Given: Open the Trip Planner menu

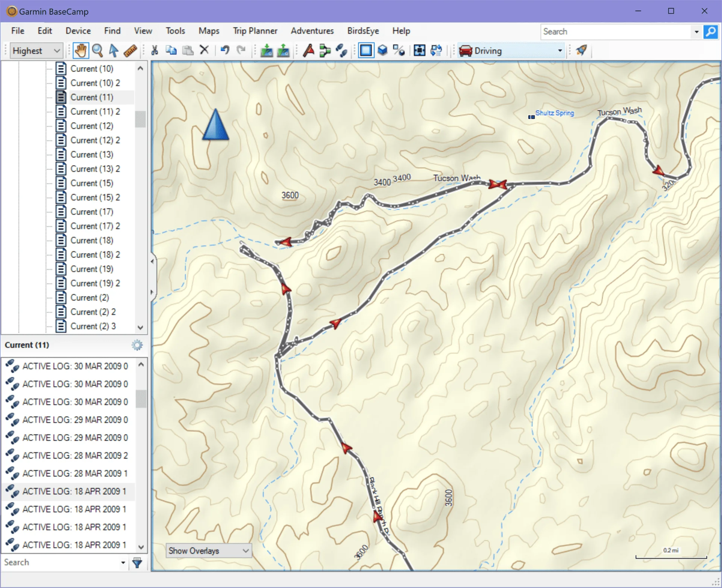Looking at the screenshot, I should [255, 31].
